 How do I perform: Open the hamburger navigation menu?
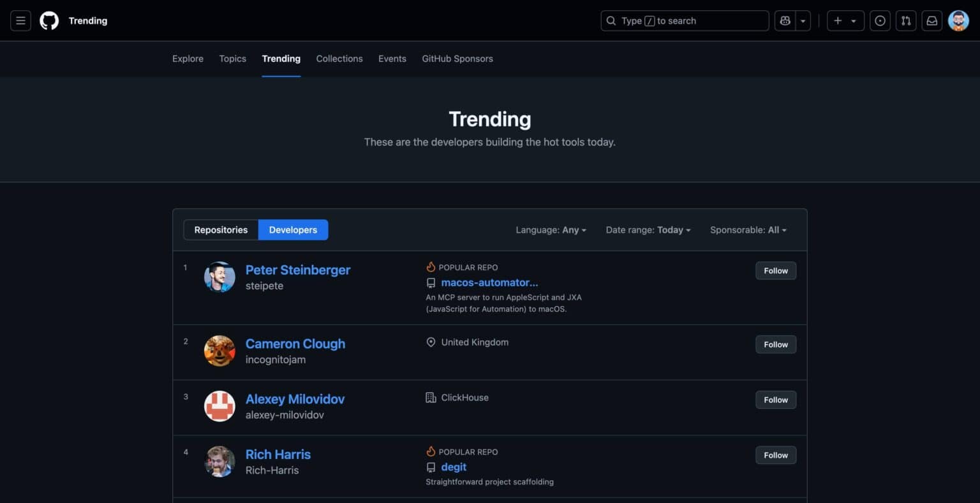[x=20, y=20]
